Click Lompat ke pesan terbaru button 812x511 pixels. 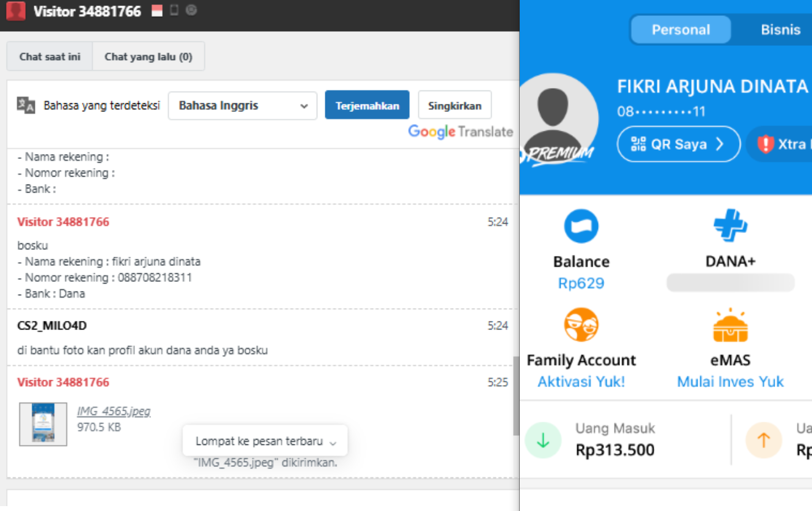point(265,441)
